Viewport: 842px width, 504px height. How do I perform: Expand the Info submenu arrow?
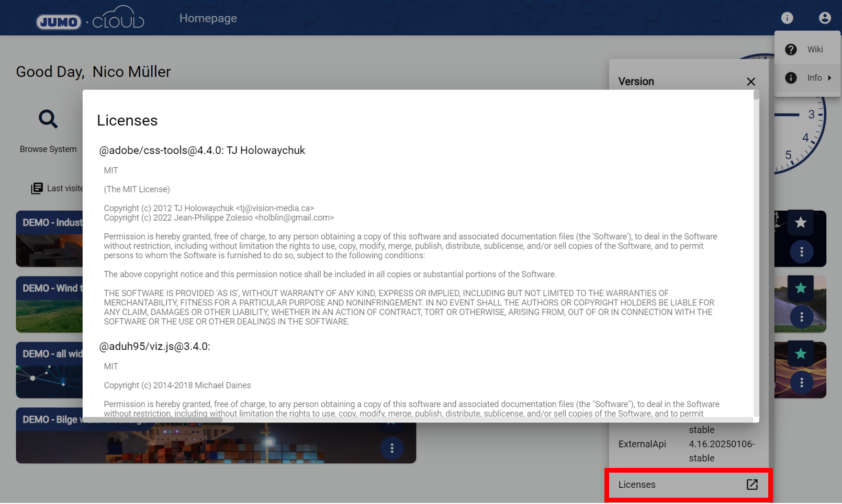pyautogui.click(x=829, y=78)
